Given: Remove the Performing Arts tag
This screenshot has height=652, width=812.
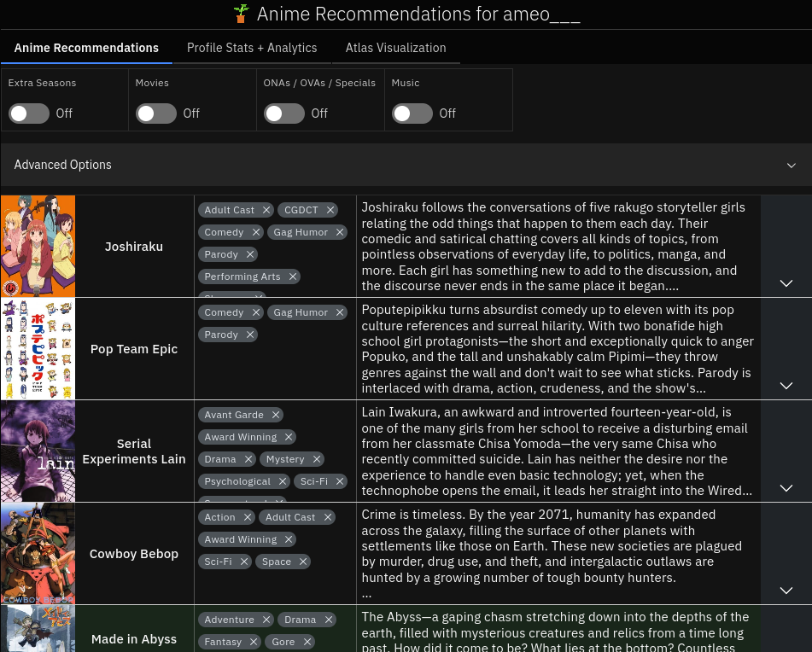Looking at the screenshot, I should point(293,277).
